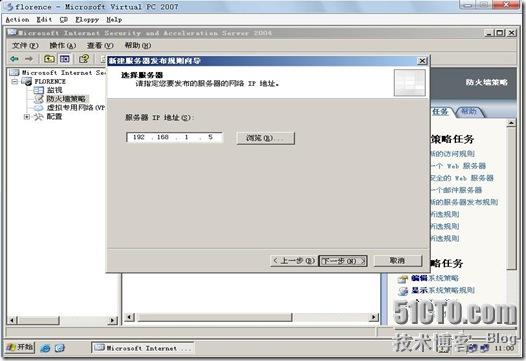The image size is (526, 361).
Task: Click Microsoft Internet taskbar button
Action: point(142,348)
